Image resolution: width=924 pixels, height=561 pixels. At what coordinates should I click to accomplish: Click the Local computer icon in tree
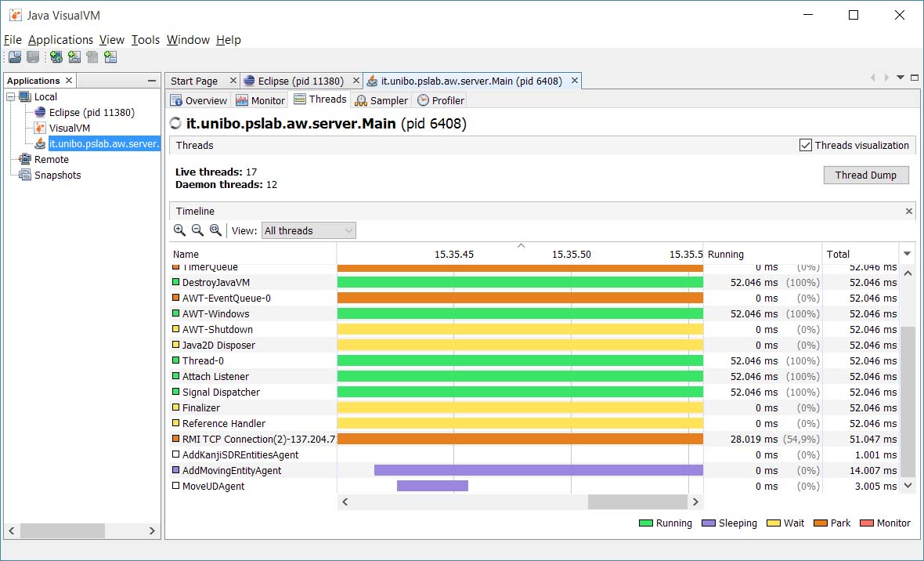25,96
